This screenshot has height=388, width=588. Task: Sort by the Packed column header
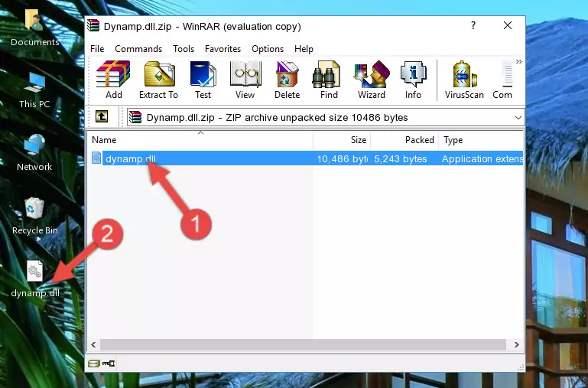[404, 140]
